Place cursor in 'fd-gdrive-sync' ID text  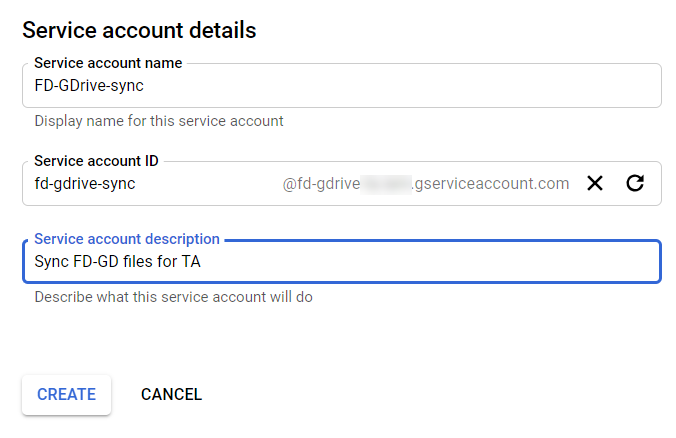click(x=85, y=184)
